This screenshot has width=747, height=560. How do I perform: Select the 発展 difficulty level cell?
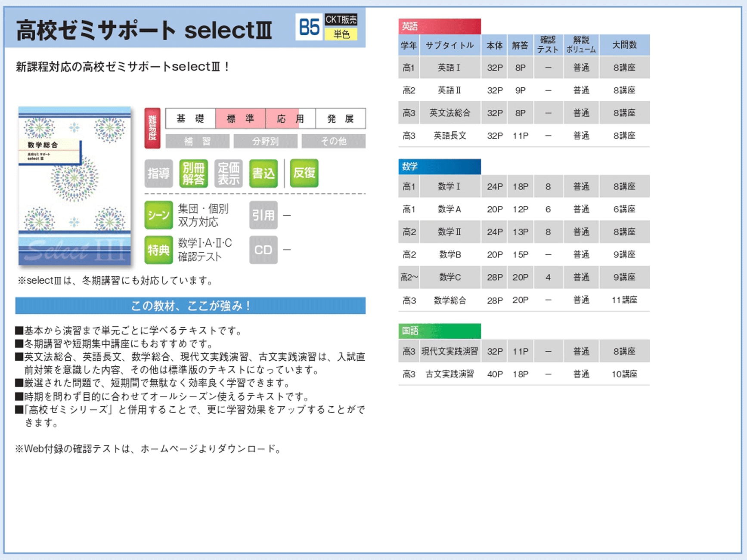click(x=340, y=119)
